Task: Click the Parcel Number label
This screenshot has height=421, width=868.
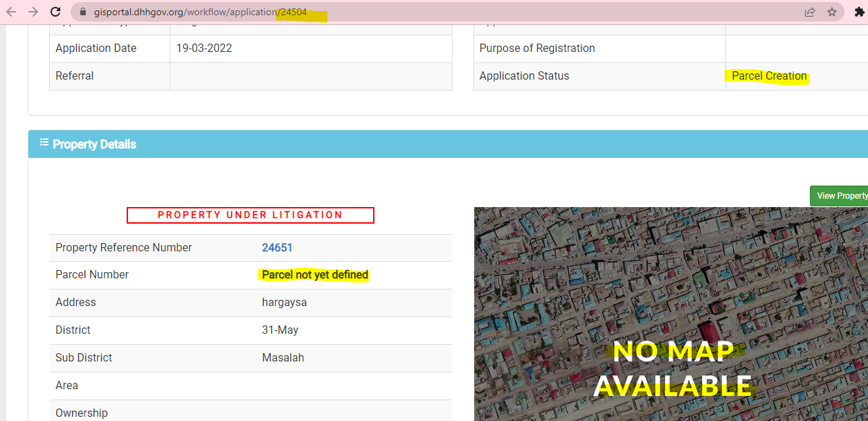Action: [x=92, y=275]
